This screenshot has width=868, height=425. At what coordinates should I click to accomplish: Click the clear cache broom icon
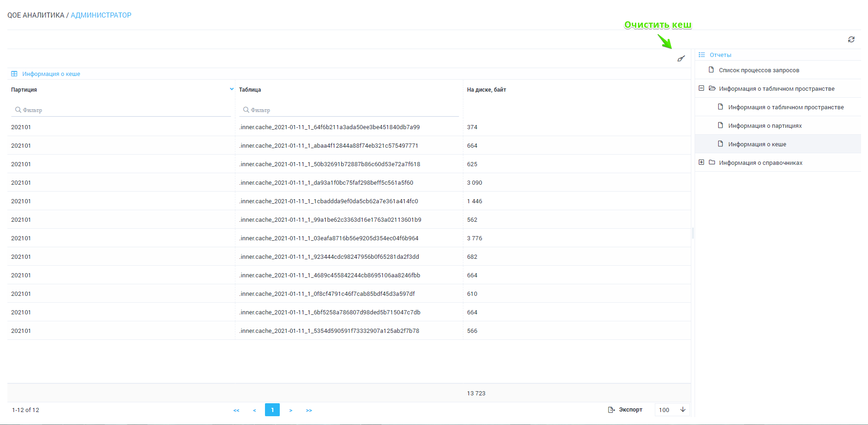pyautogui.click(x=681, y=59)
